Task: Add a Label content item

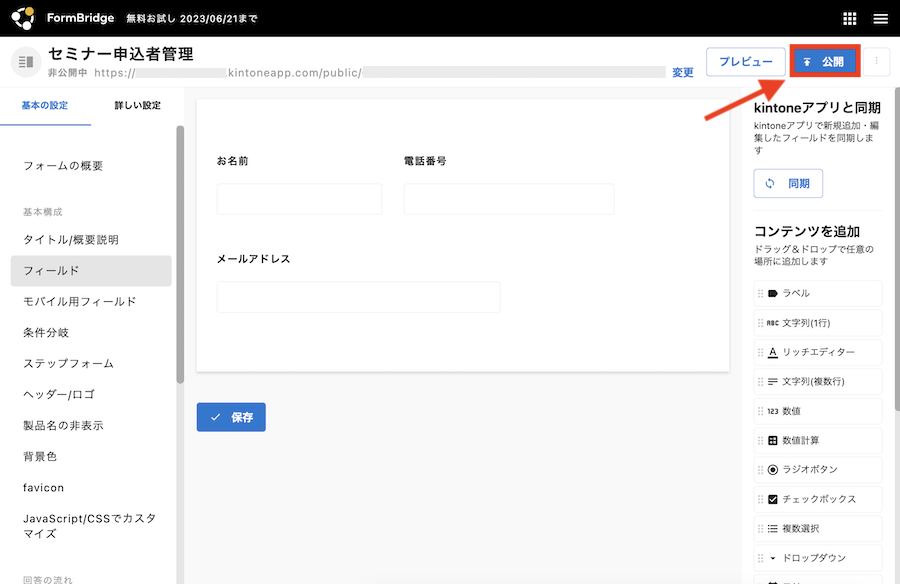Action: pos(818,293)
